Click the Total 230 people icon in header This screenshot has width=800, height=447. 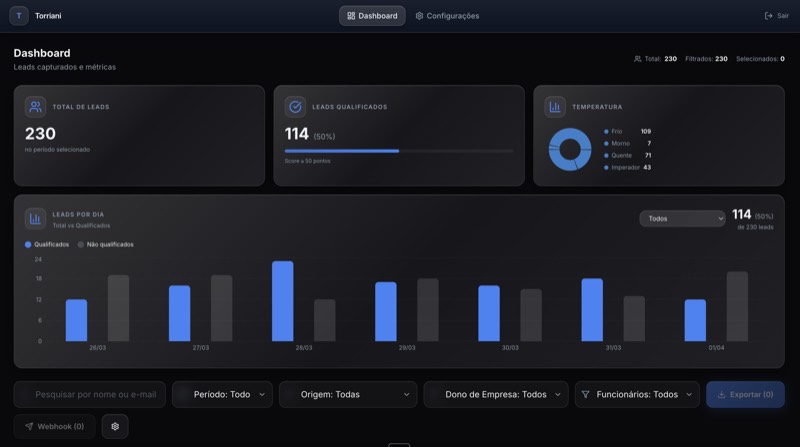tap(637, 59)
